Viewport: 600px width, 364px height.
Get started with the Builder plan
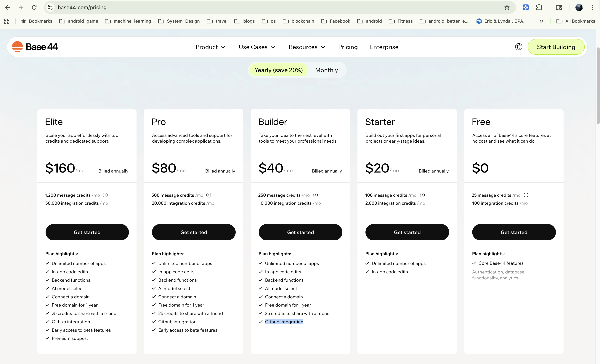(x=300, y=232)
